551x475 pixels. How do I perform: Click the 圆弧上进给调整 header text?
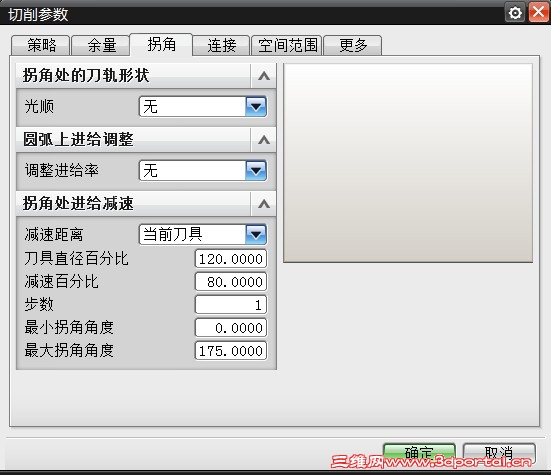78,140
